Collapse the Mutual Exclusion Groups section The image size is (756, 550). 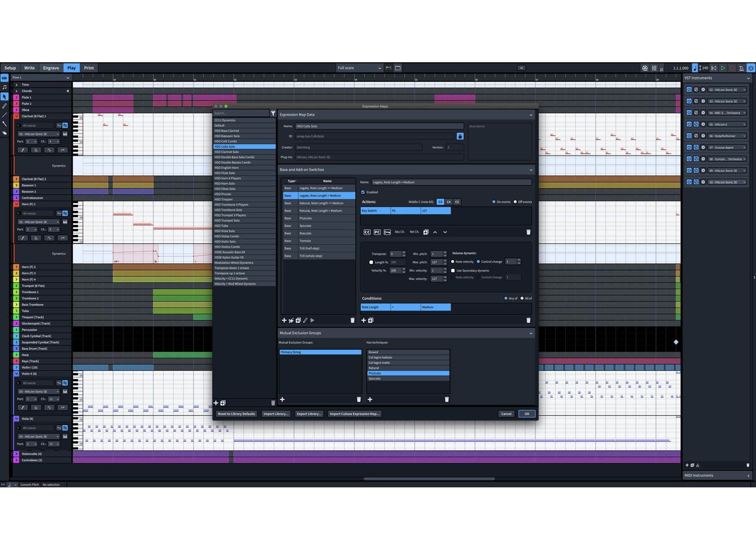click(x=531, y=333)
